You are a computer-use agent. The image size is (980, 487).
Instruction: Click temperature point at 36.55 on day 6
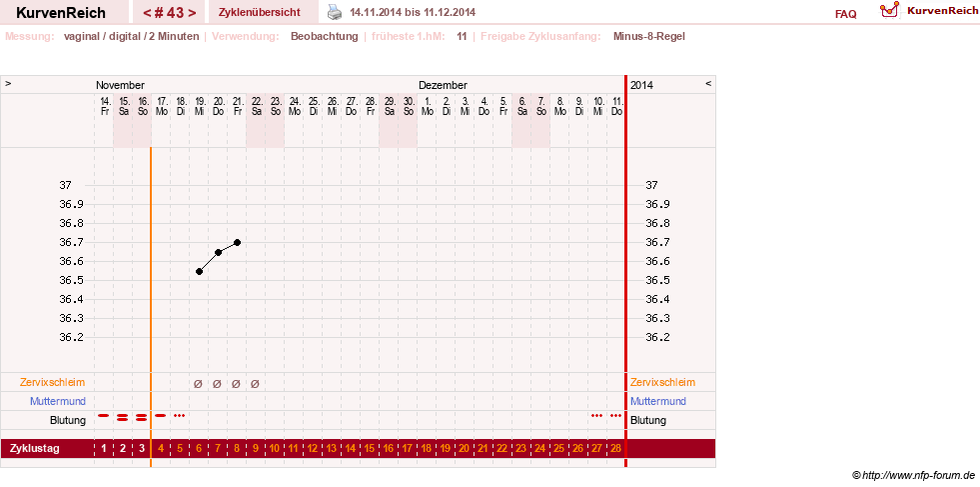(200, 271)
